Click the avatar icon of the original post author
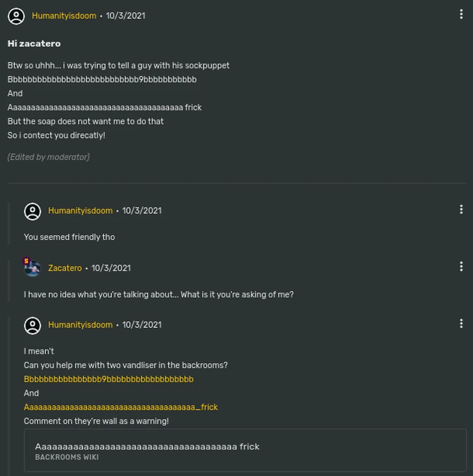This screenshot has height=476, width=473. pos(16,16)
